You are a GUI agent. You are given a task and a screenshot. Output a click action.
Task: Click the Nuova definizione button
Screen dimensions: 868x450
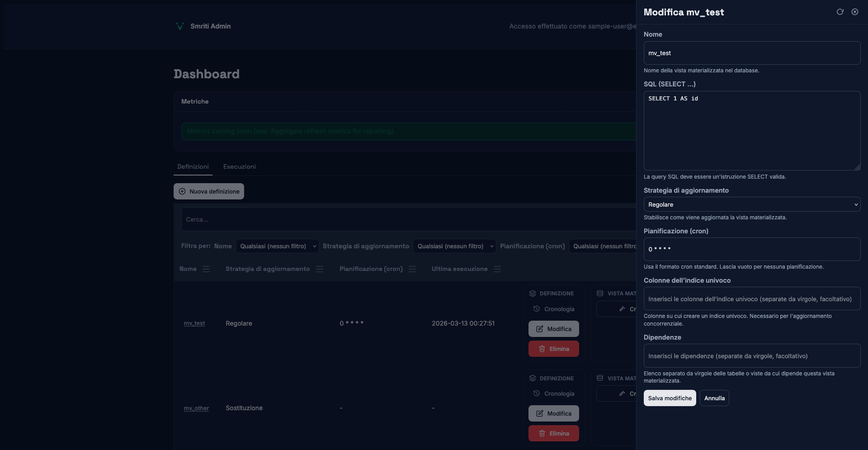pyautogui.click(x=209, y=191)
